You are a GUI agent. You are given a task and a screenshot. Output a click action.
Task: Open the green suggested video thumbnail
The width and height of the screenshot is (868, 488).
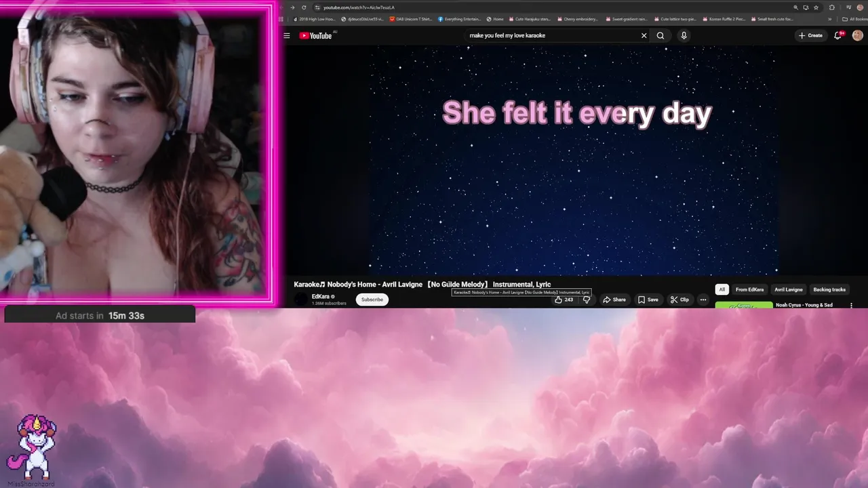tap(744, 305)
